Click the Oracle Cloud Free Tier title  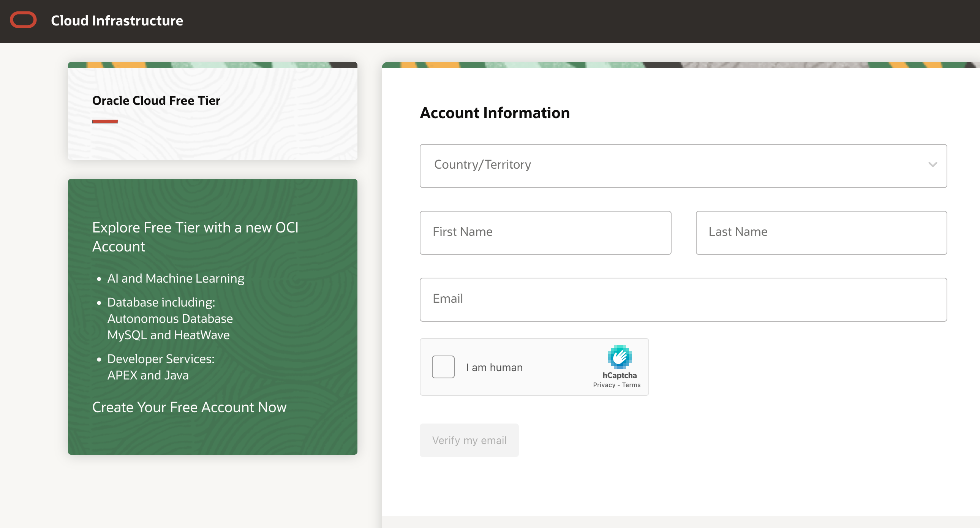pos(156,101)
